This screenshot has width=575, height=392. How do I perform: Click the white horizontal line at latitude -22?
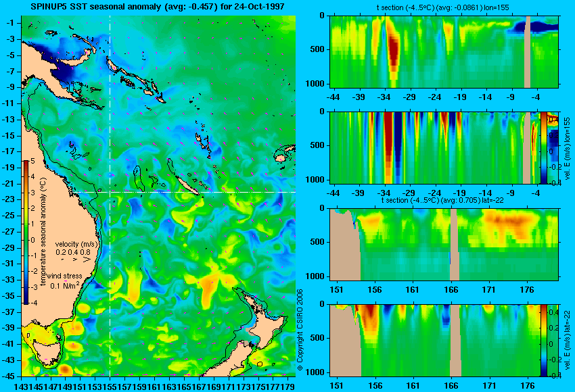[x=183, y=192]
